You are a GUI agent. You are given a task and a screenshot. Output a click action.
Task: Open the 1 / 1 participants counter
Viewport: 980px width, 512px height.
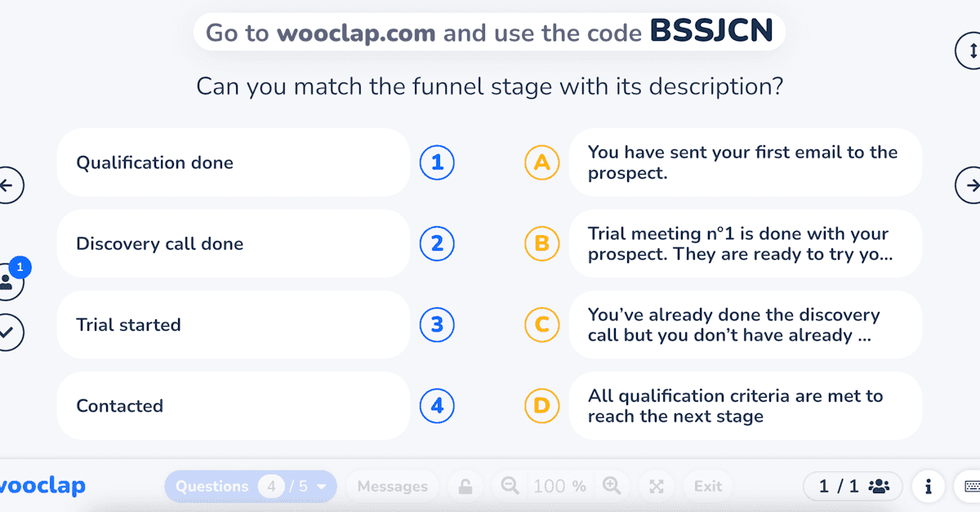click(x=853, y=487)
